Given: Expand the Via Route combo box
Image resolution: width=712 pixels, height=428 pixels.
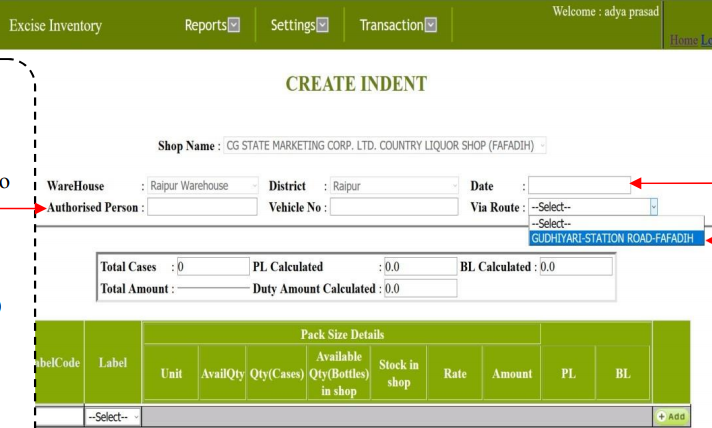Looking at the screenshot, I should pyautogui.click(x=594, y=207).
